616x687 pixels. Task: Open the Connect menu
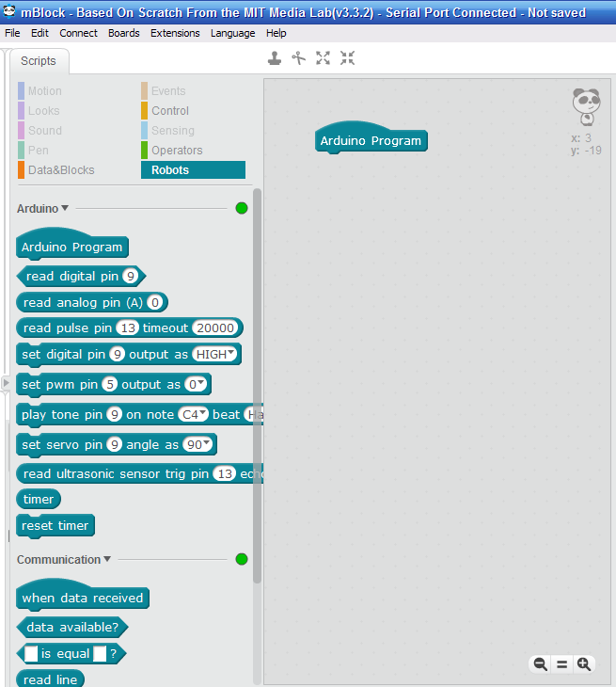click(x=78, y=33)
